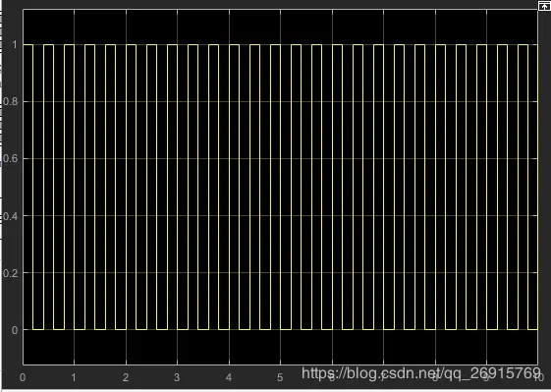Click the y-axis tick label 0.4
Image resolution: width=551 pixels, height=392 pixels.
pos(10,216)
